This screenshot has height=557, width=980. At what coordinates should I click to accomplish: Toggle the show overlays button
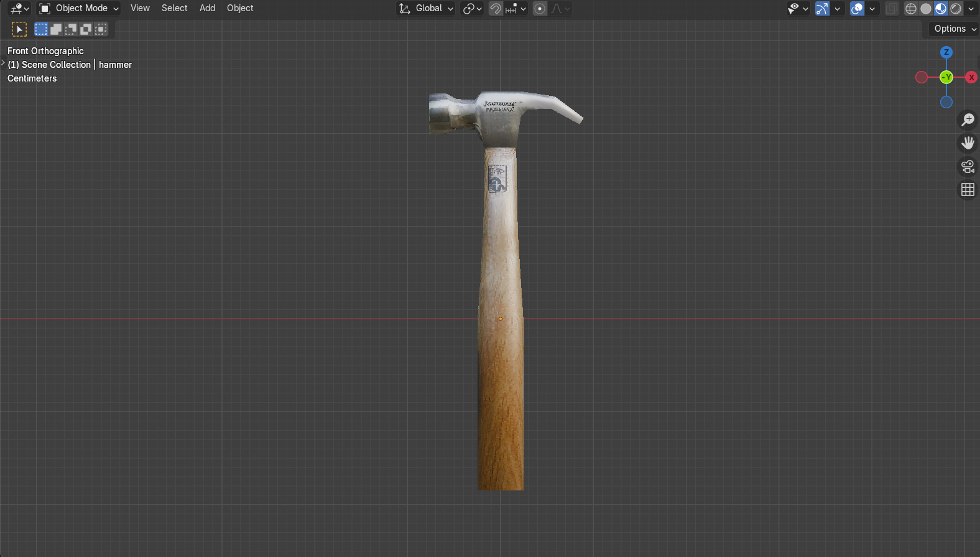[857, 8]
